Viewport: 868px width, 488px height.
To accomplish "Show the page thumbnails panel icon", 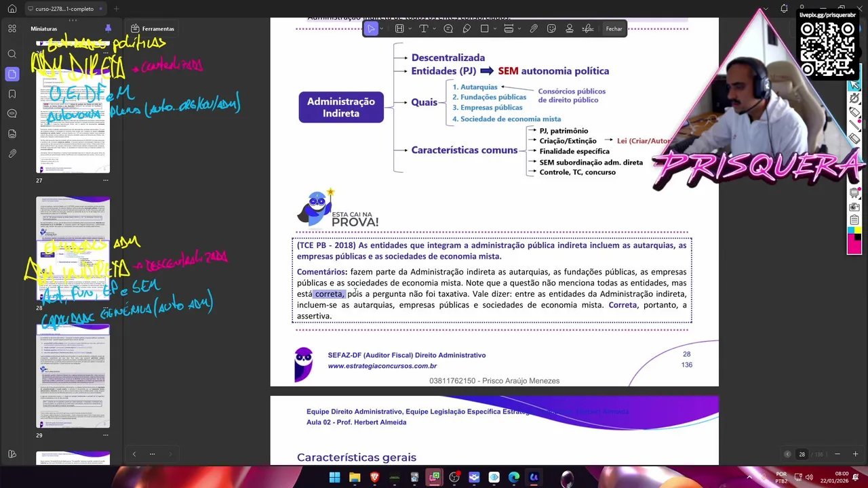I will [x=12, y=74].
